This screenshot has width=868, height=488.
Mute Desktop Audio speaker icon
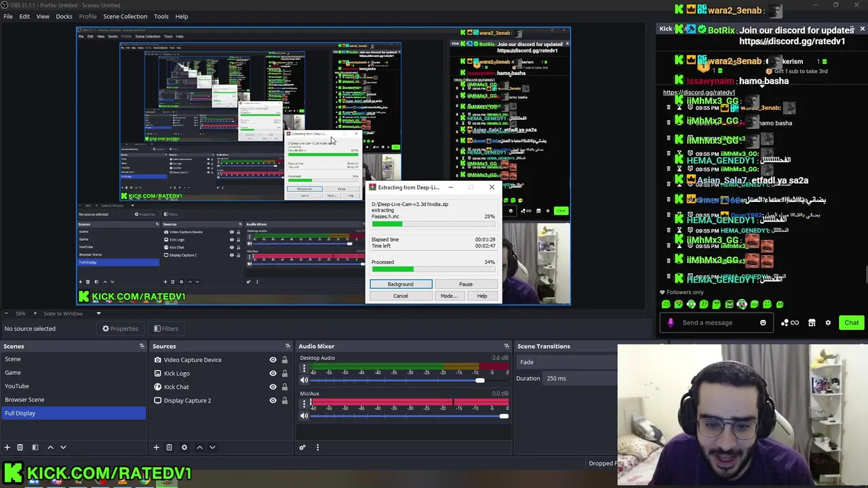point(304,380)
